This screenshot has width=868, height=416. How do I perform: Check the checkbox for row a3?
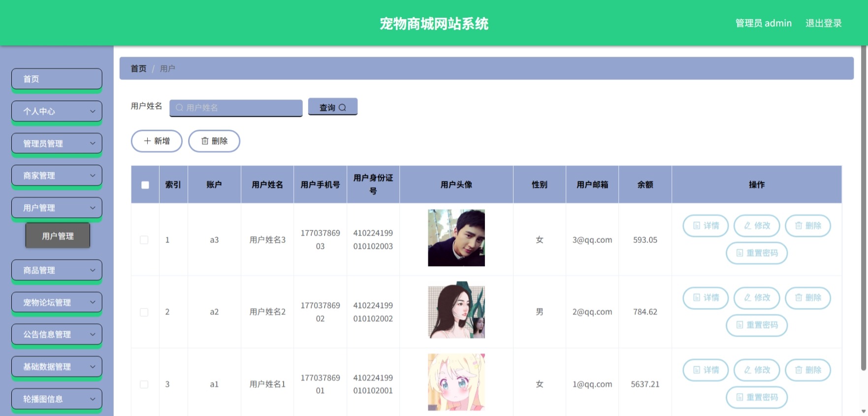coord(144,240)
